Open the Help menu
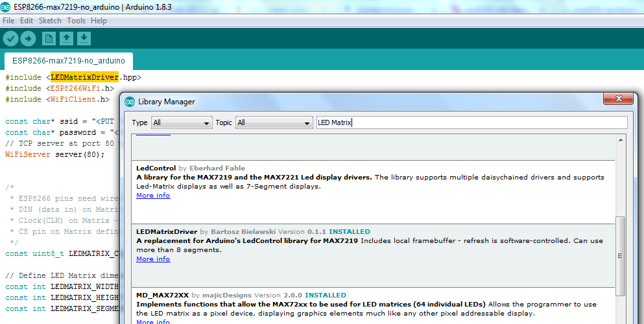 99,21
